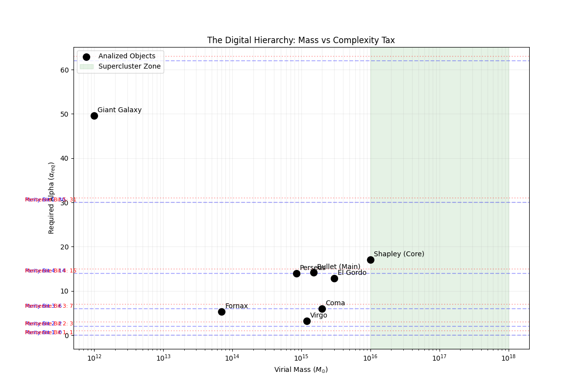Click the chart title "The Digital Hierarchy"

click(301, 41)
